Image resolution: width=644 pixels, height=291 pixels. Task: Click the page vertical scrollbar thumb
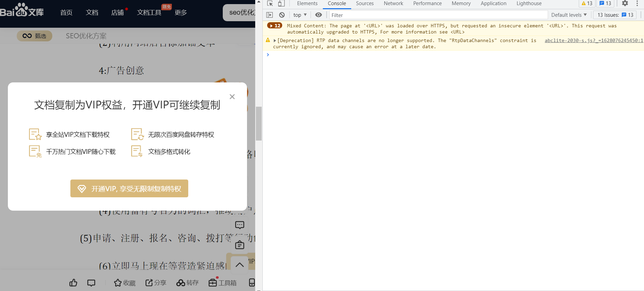tap(259, 123)
